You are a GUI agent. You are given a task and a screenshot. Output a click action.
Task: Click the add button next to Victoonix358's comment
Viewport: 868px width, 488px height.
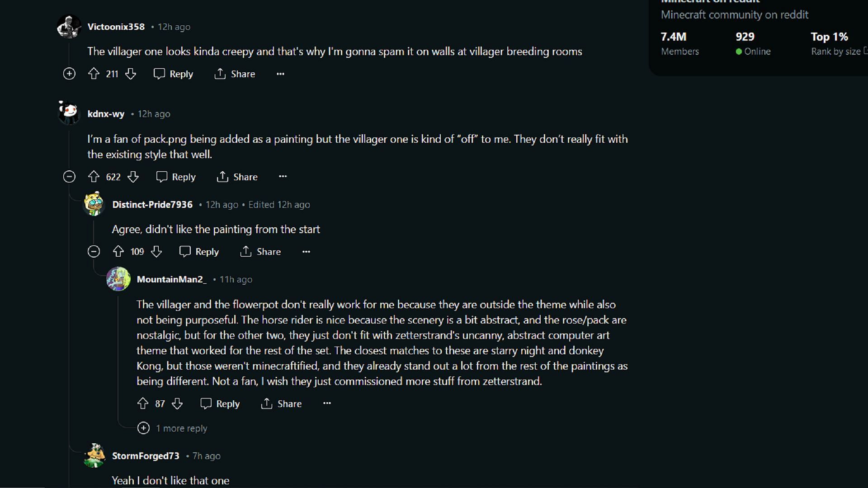pos(69,73)
